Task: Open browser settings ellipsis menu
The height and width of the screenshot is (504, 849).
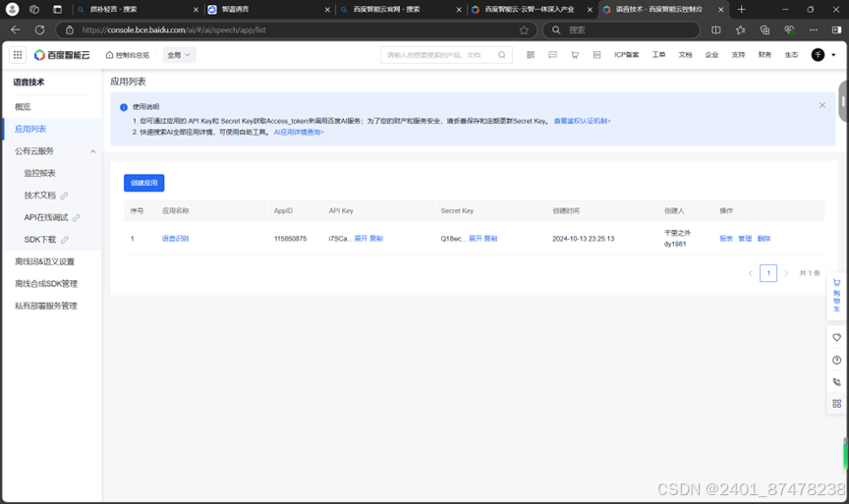Action: click(814, 30)
